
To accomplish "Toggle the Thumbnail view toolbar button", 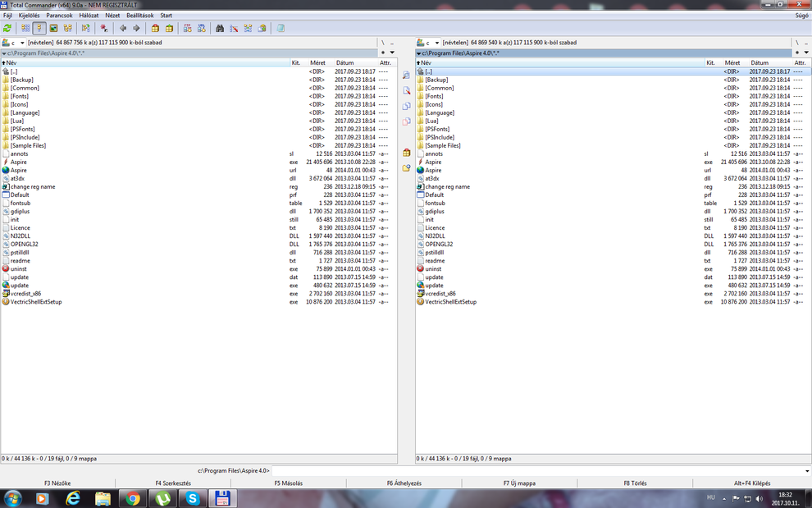I will pos(53,28).
